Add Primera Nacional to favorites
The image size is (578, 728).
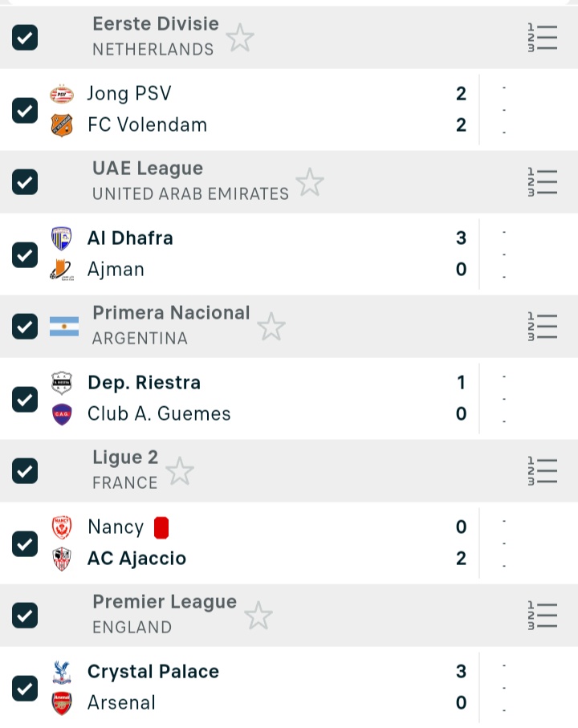pyautogui.click(x=271, y=327)
